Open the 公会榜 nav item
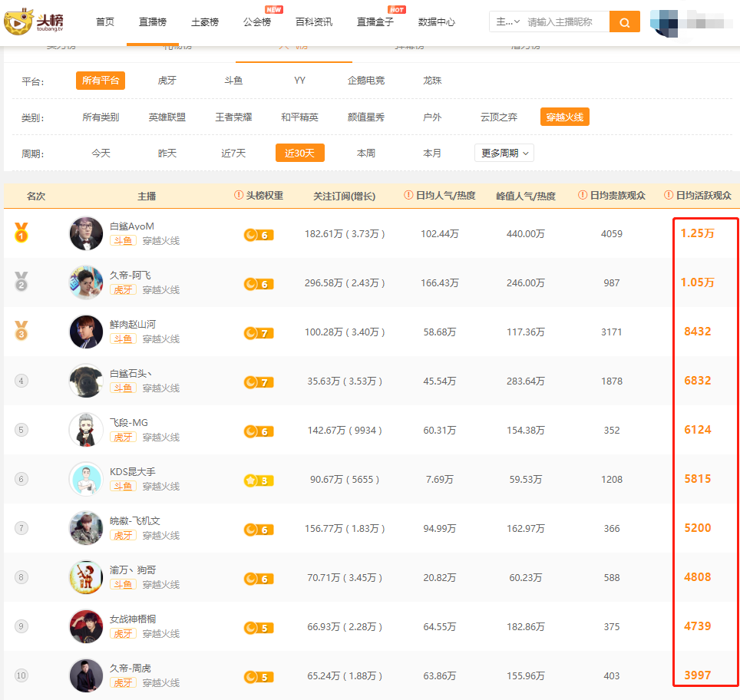This screenshot has width=740, height=700. (x=257, y=21)
